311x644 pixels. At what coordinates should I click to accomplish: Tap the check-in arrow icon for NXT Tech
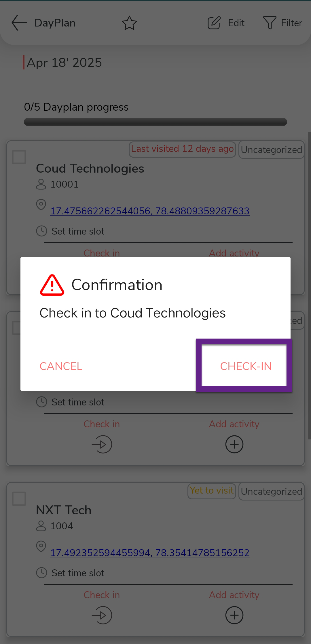(102, 615)
